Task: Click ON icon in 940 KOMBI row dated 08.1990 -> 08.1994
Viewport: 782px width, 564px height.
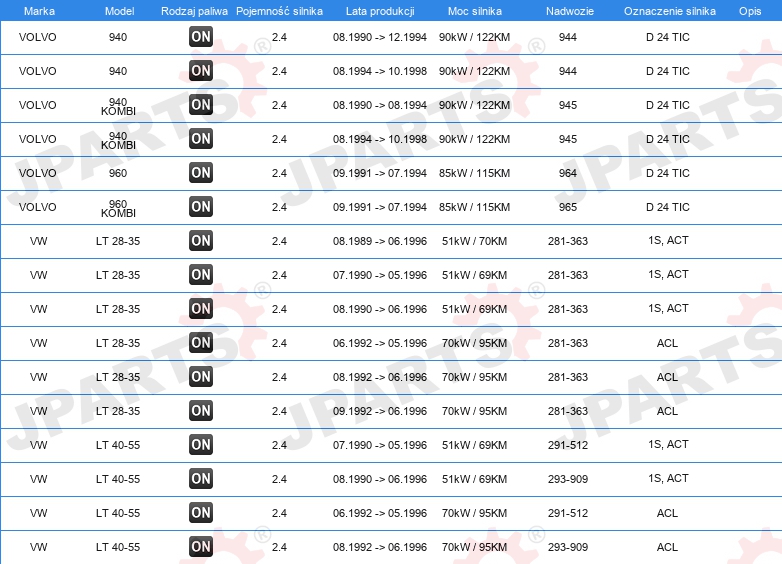Action: click(201, 104)
